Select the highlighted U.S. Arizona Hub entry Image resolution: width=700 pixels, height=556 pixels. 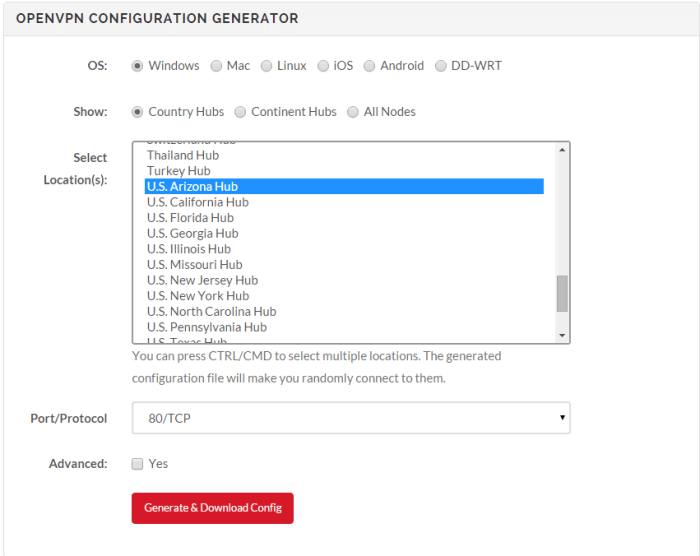pyautogui.click(x=344, y=187)
